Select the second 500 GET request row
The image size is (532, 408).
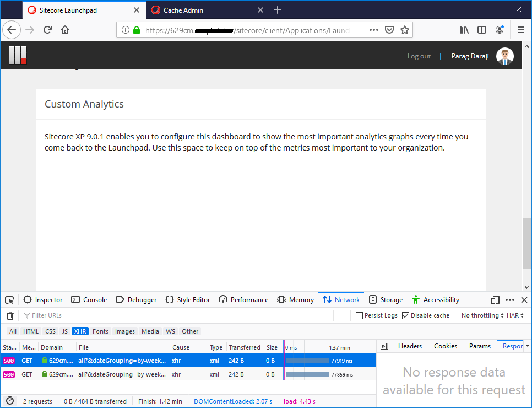tap(165, 374)
